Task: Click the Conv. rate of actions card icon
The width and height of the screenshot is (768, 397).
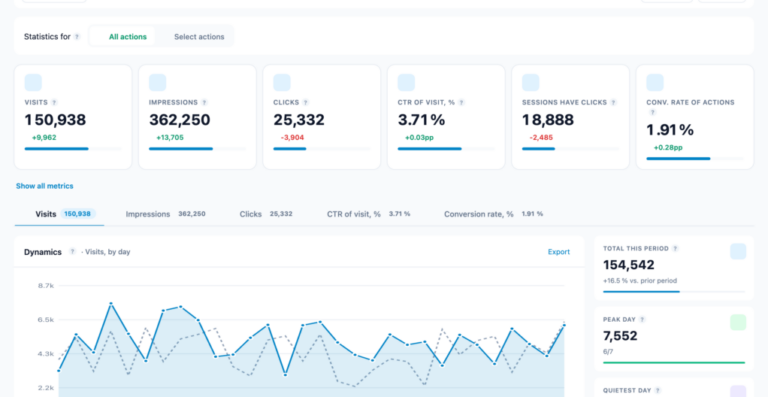Action: point(655,83)
